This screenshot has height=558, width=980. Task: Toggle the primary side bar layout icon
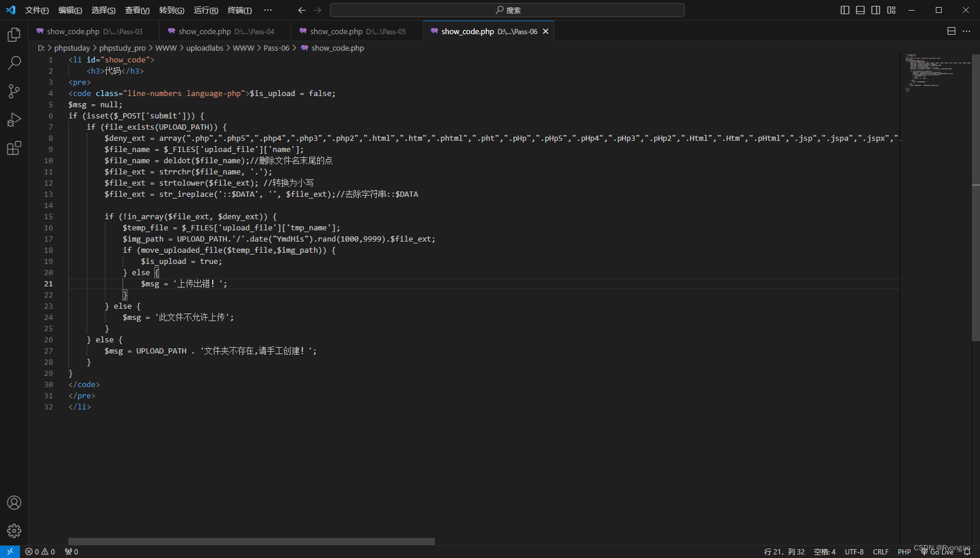845,10
